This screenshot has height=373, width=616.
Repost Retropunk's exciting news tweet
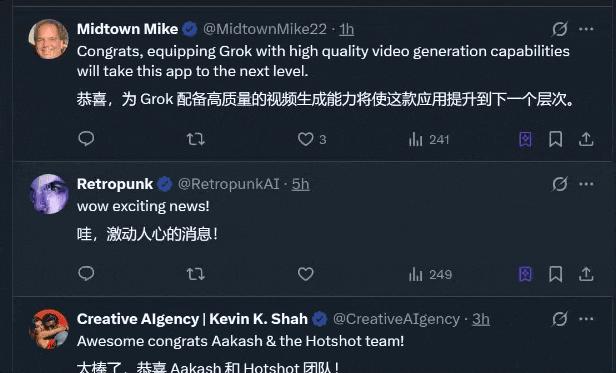(x=196, y=274)
